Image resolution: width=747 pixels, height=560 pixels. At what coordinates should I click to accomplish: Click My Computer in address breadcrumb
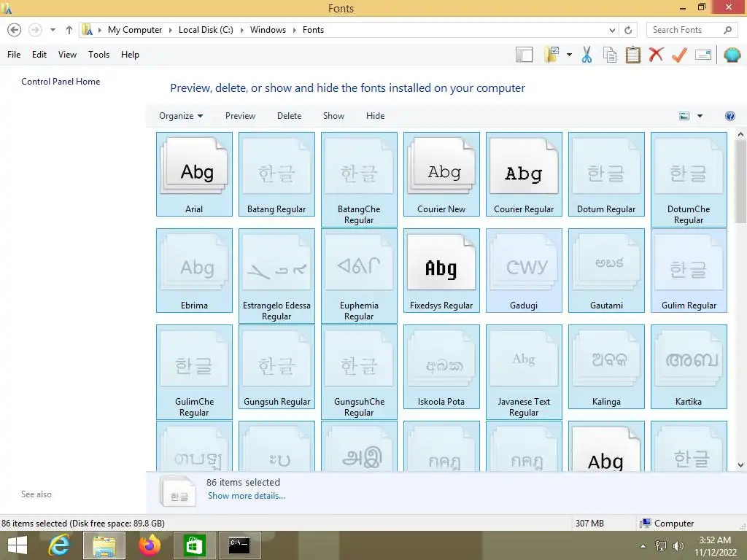(135, 30)
